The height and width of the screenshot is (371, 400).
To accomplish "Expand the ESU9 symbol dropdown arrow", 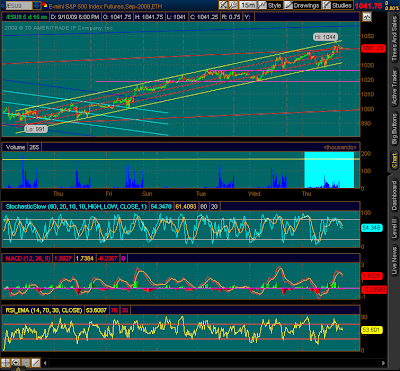I will 36,5.
